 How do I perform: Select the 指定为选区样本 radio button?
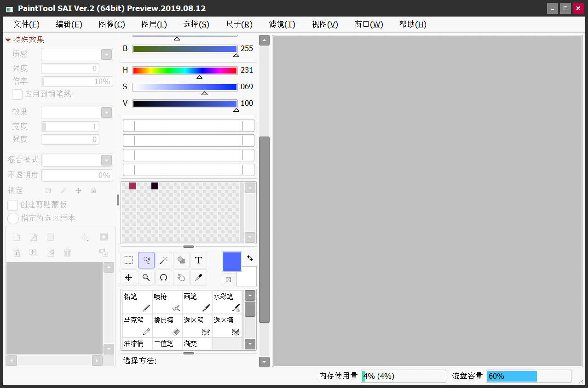(x=13, y=218)
